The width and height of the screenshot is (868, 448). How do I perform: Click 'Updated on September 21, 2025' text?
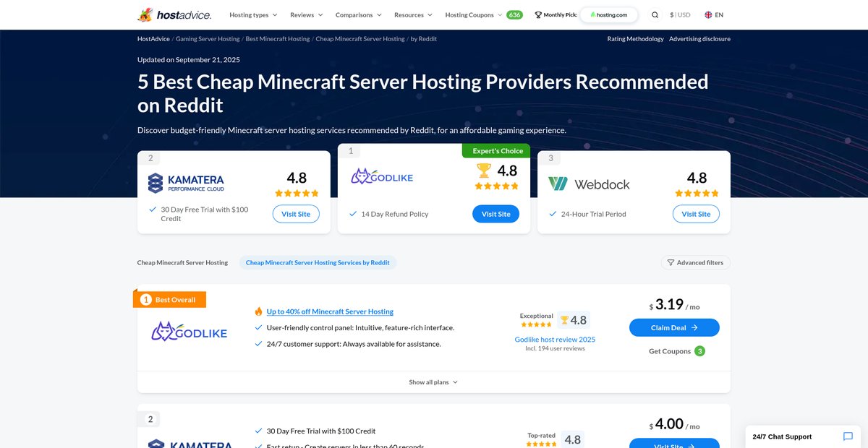coord(189,60)
